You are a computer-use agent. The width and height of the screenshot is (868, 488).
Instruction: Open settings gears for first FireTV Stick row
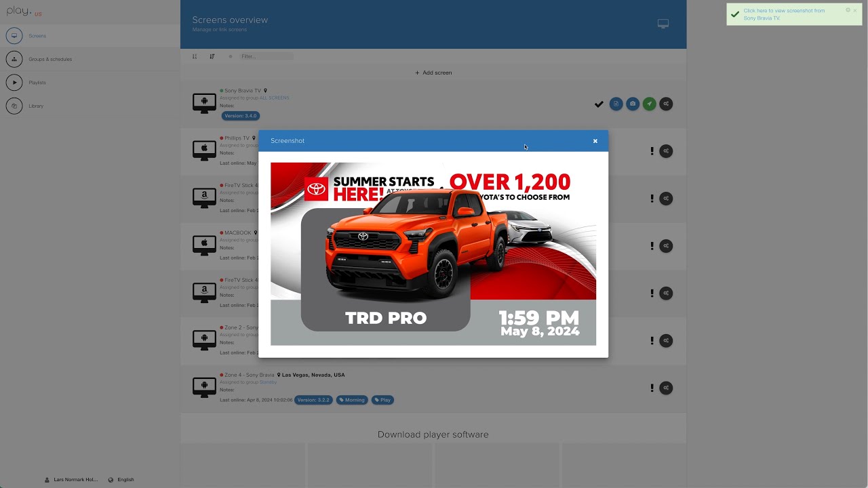tap(667, 199)
